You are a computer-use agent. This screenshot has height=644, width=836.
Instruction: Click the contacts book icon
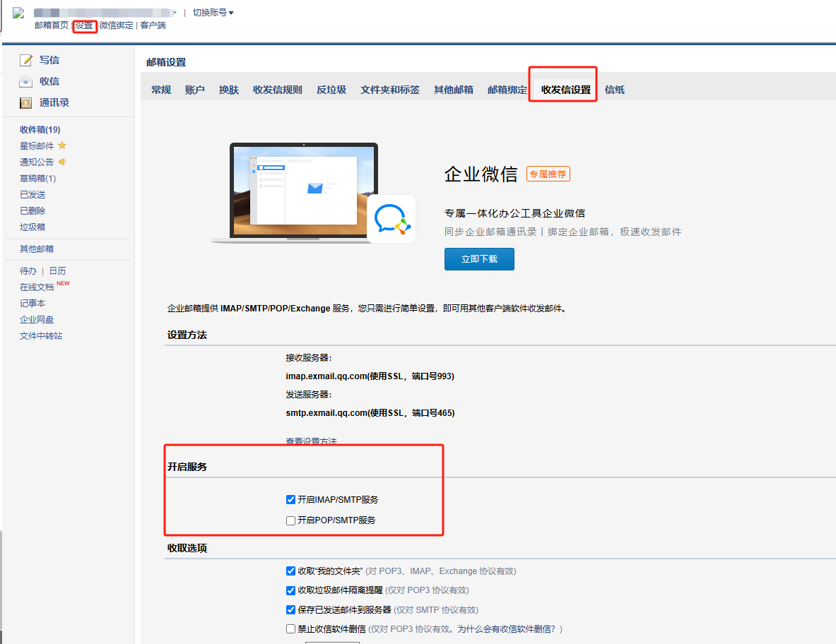25,103
